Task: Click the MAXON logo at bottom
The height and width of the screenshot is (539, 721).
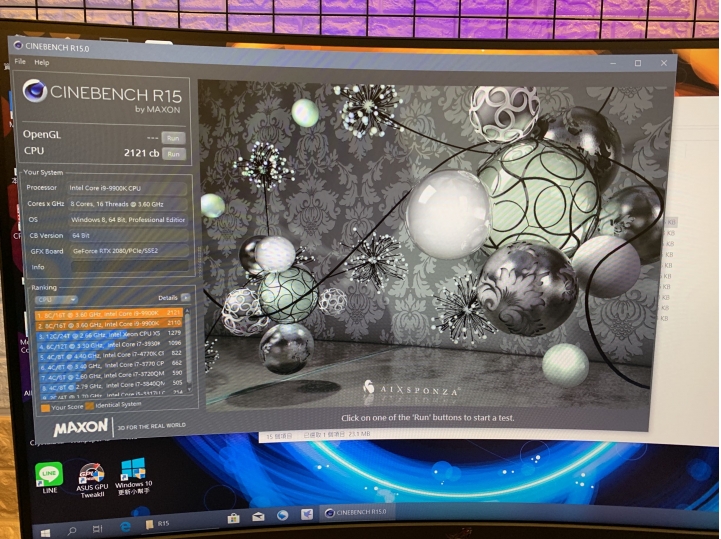Action: click(80, 428)
